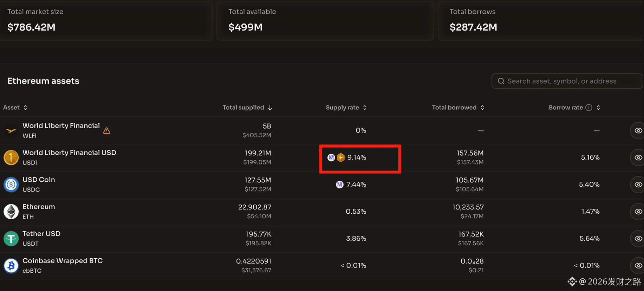
Task: Click the Total borrows value $287.42M
Action: point(473,27)
